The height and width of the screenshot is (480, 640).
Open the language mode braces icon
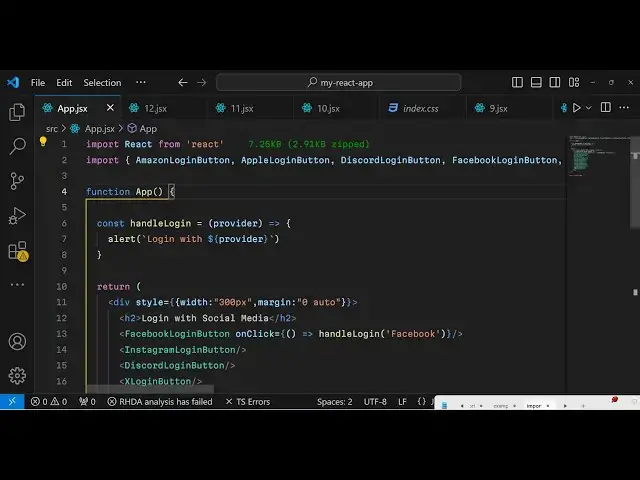click(422, 402)
